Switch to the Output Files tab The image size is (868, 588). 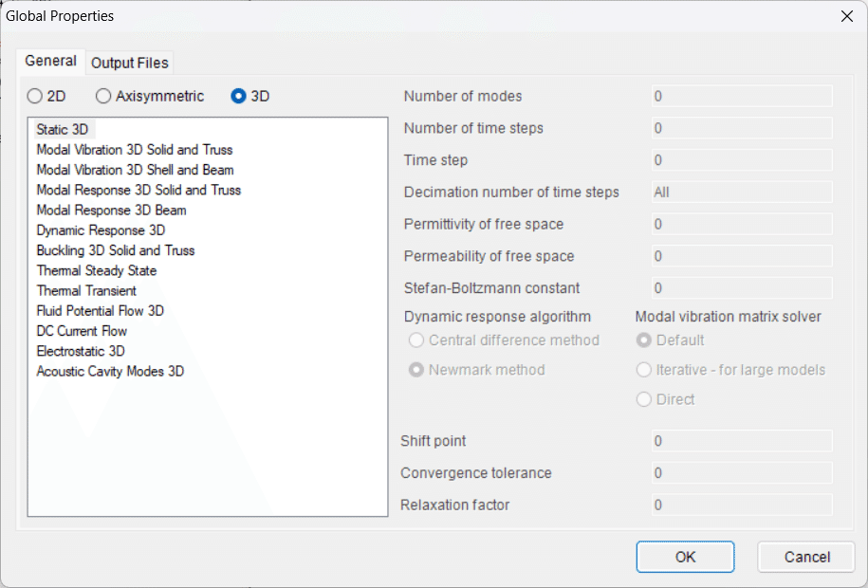coord(130,63)
